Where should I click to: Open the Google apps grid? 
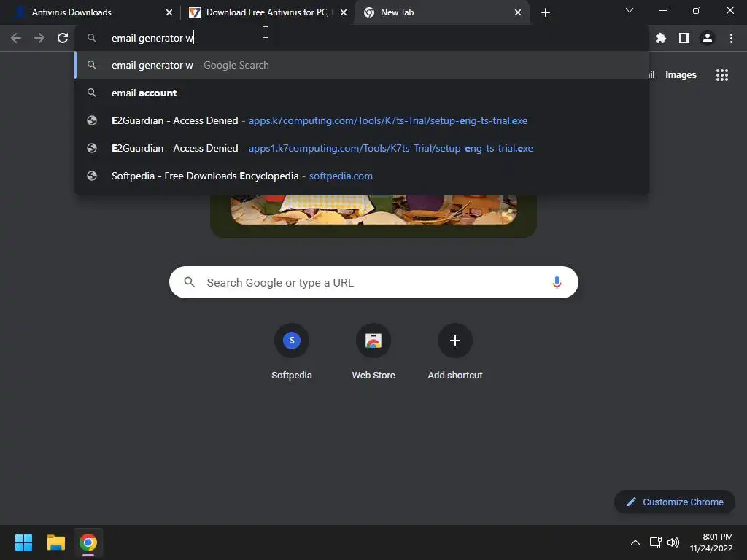721,75
